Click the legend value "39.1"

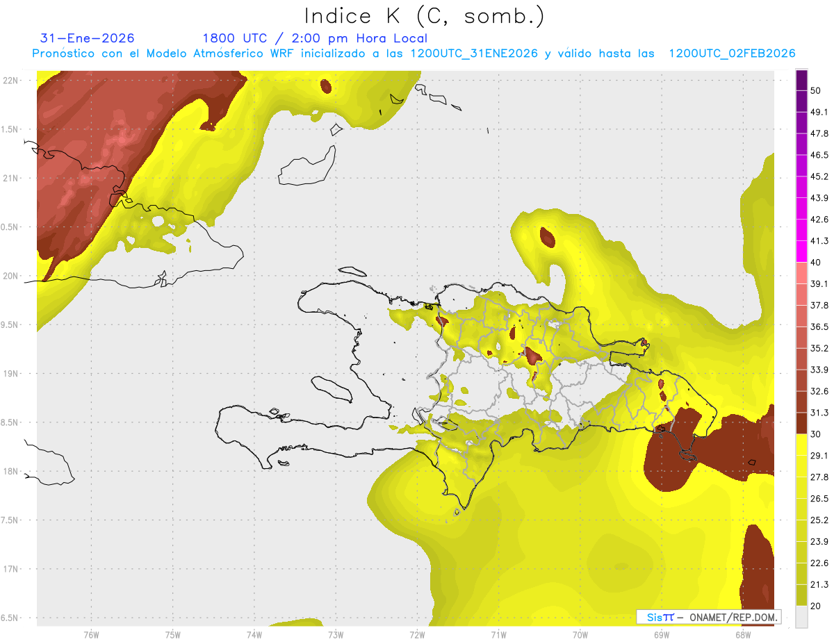pos(819,283)
